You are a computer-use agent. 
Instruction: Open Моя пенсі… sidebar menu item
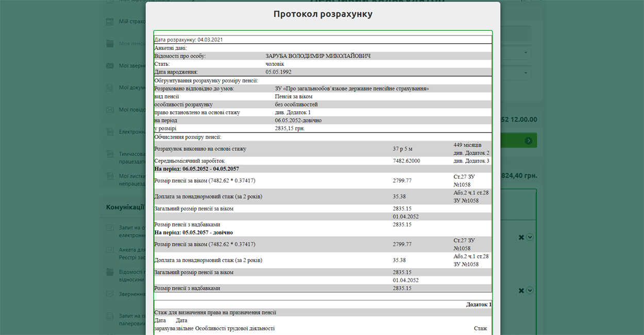[132, 43]
